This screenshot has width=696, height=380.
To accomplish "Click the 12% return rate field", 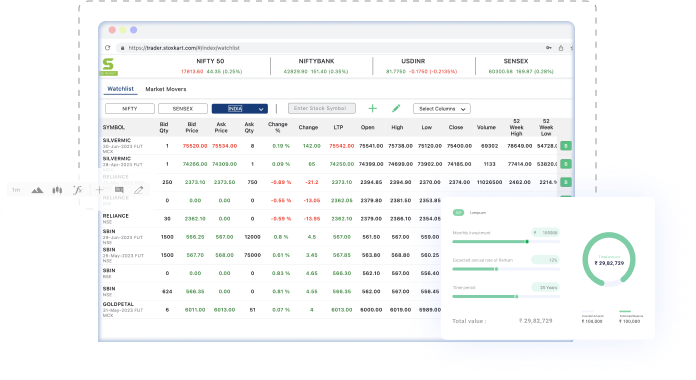I will coord(546,260).
